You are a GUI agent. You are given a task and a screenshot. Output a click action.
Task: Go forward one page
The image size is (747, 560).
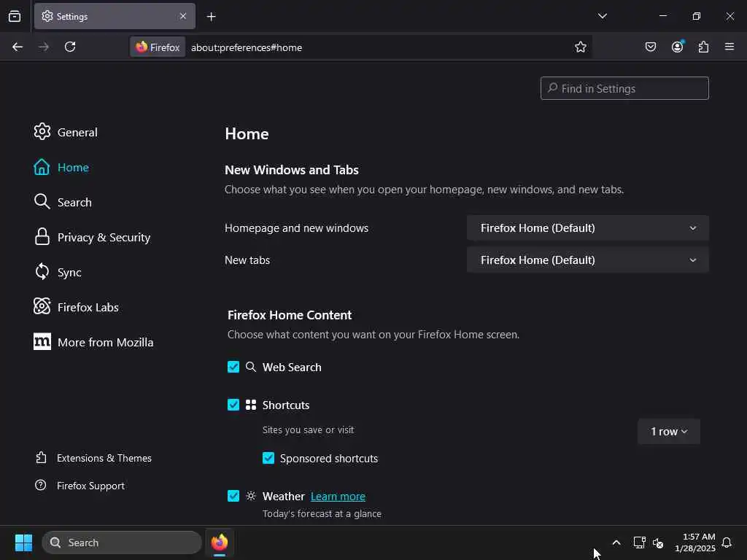click(44, 47)
